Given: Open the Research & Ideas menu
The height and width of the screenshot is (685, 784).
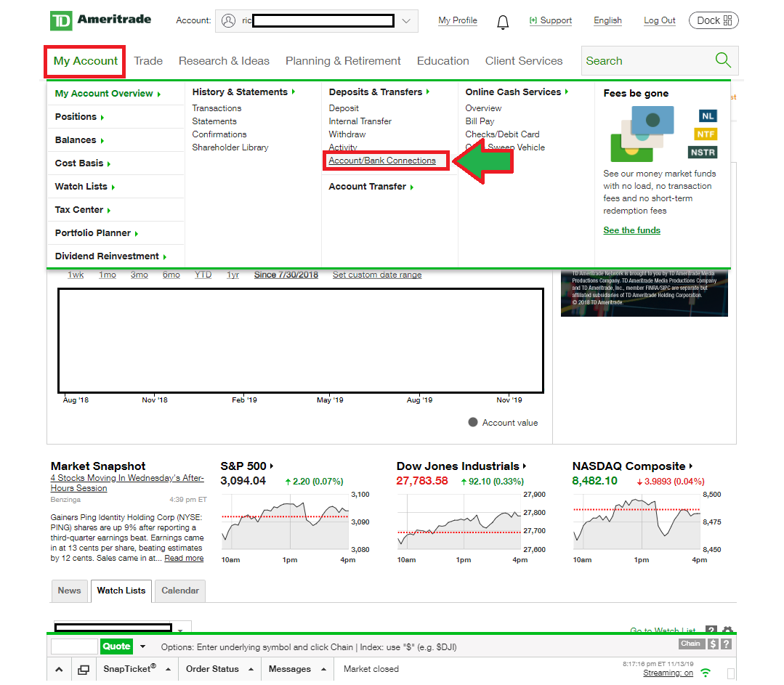Looking at the screenshot, I should click(x=224, y=61).
